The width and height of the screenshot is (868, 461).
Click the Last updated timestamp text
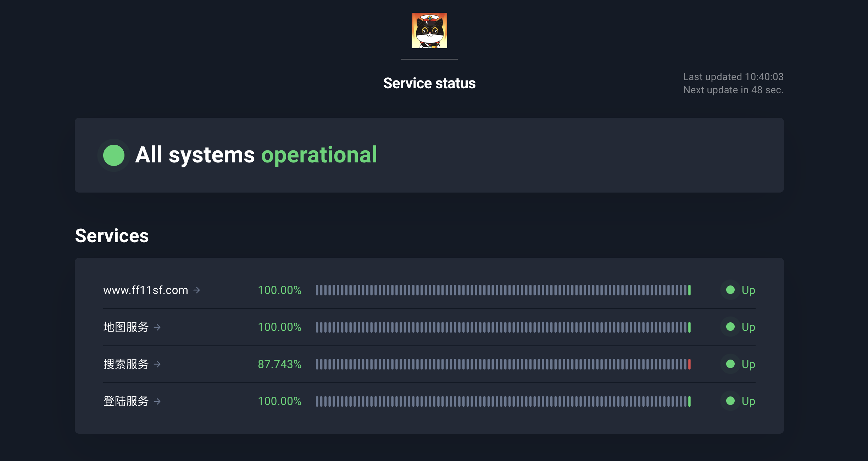click(733, 77)
